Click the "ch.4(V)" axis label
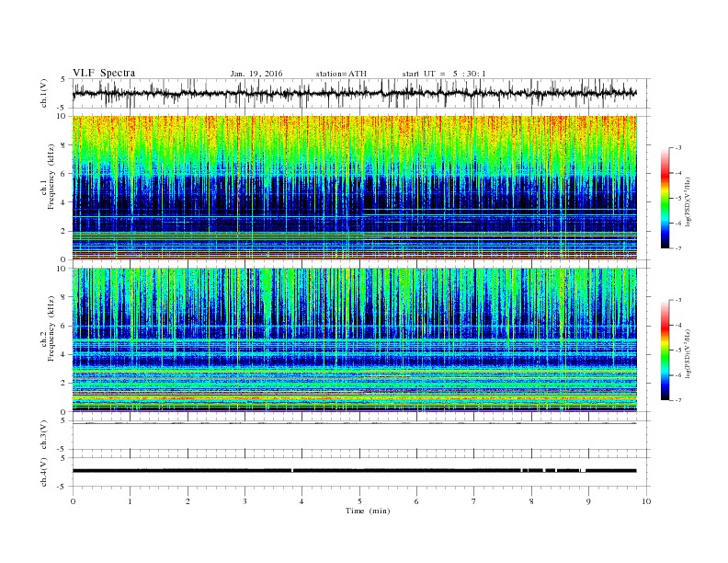Image resolution: width=728 pixels, height=563 pixels. tap(44, 472)
